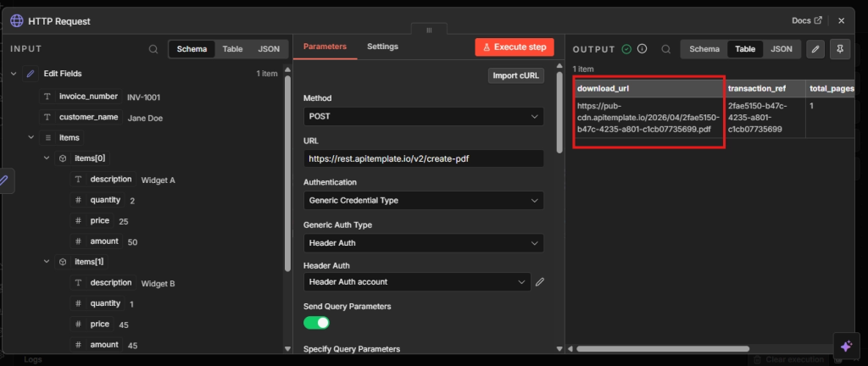This screenshot has height=366, width=868.
Task: Toggle Send Query Parameters switch
Action: click(316, 322)
